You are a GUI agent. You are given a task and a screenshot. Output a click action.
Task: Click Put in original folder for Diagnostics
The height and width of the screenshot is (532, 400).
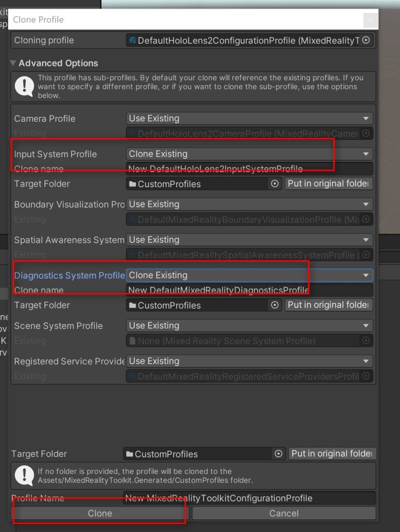tap(328, 305)
